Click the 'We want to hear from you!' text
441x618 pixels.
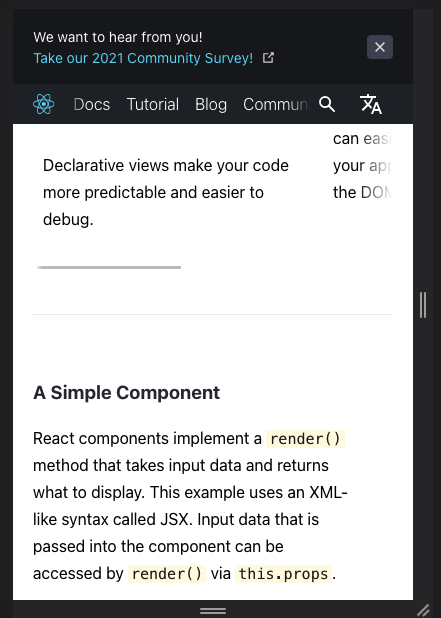[x=118, y=37]
